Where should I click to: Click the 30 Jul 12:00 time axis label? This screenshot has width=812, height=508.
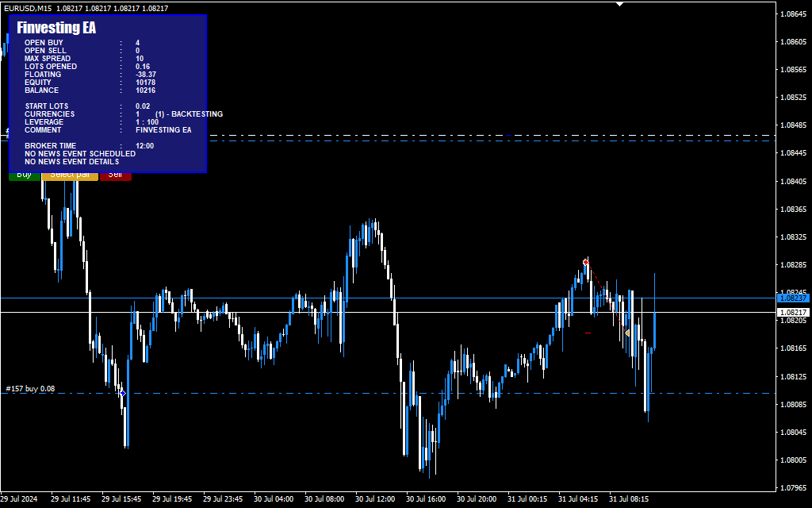(375, 499)
